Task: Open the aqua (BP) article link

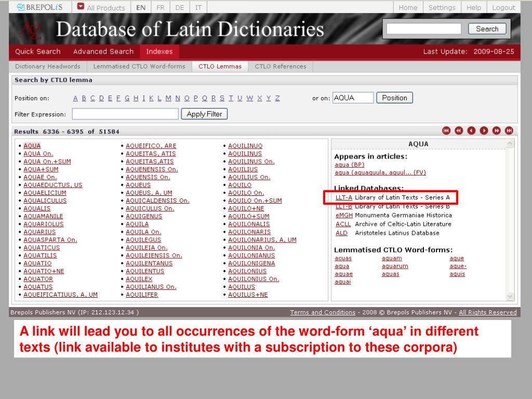Action: (350, 165)
